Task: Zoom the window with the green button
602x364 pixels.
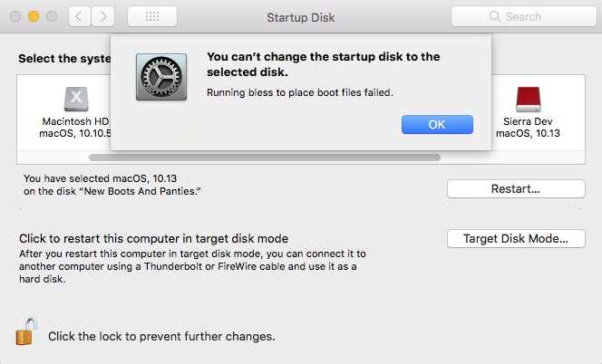Action: pyautogui.click(x=52, y=16)
